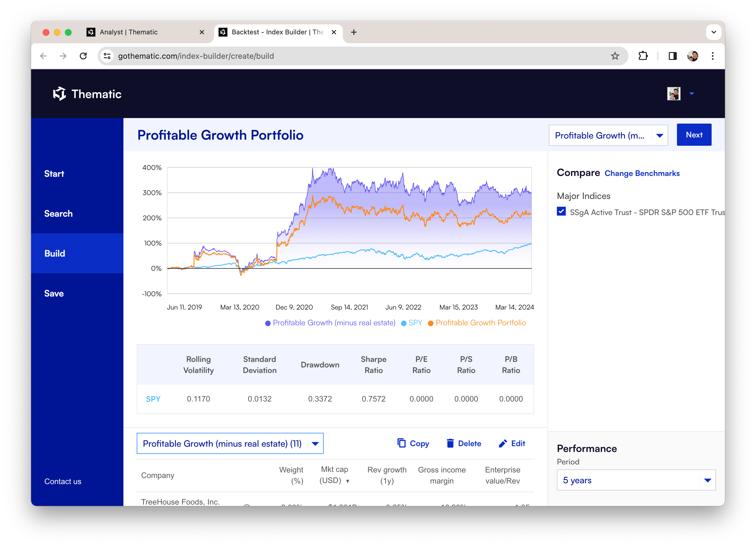Open the Profitable Growth (m... dropdown at top
This screenshot has height=547, width=756.
pos(608,135)
